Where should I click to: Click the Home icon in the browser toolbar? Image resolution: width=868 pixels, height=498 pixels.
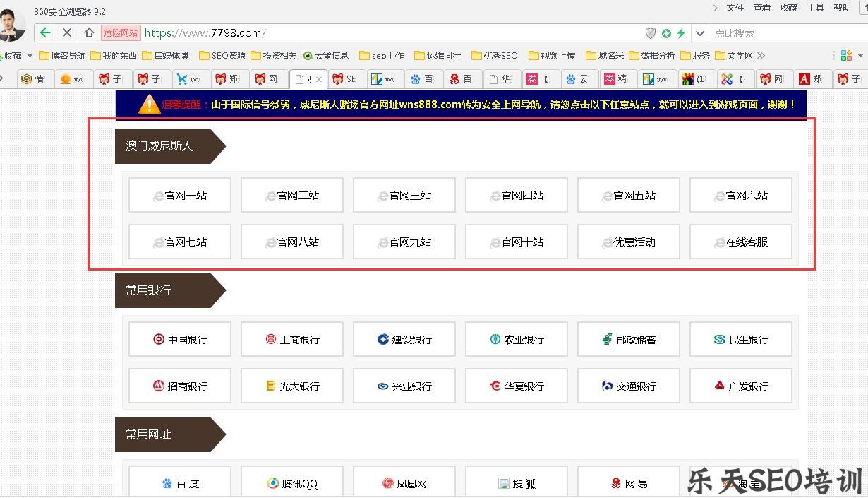[x=89, y=32]
